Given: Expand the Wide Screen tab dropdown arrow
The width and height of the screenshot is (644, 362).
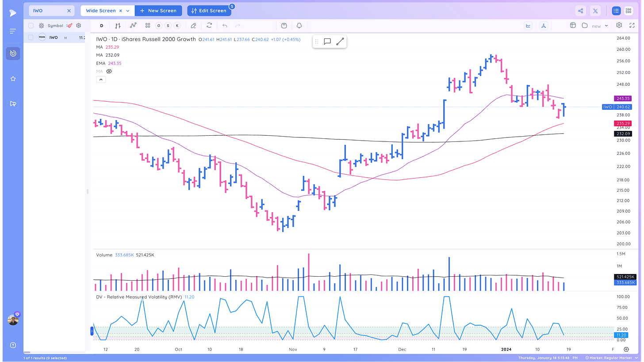Looking at the screenshot, I should coord(128,11).
